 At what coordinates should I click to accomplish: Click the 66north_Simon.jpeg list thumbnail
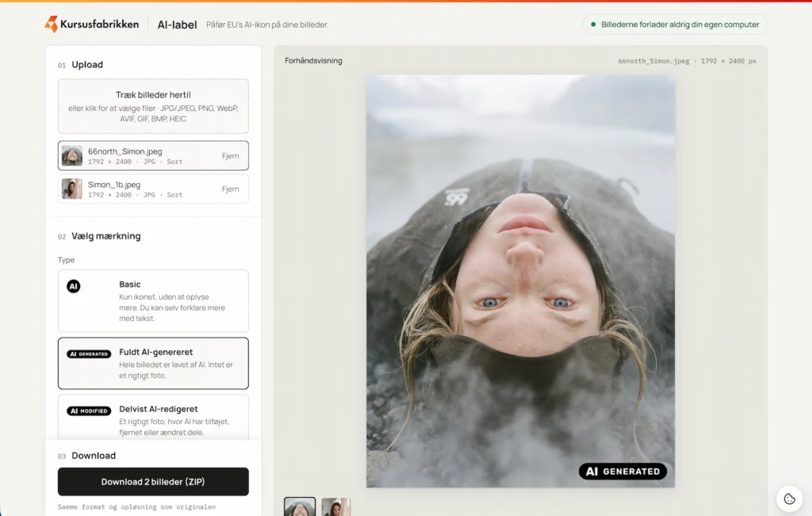pyautogui.click(x=72, y=156)
